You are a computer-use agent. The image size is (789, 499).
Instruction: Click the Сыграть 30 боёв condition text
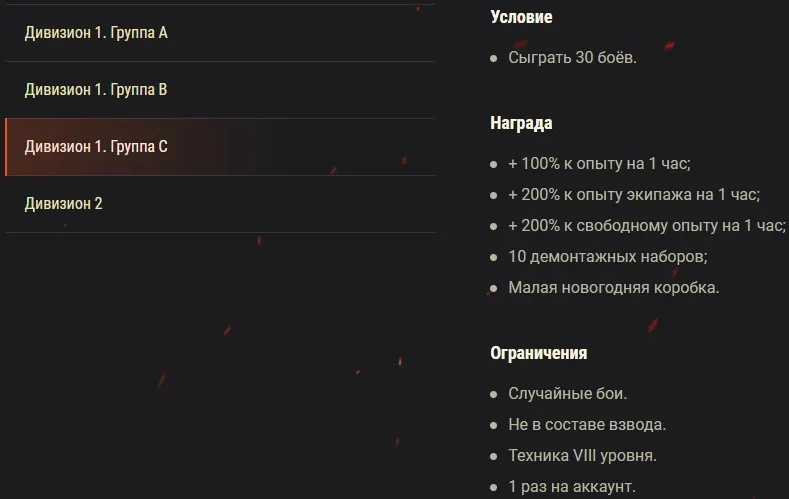[572, 58]
